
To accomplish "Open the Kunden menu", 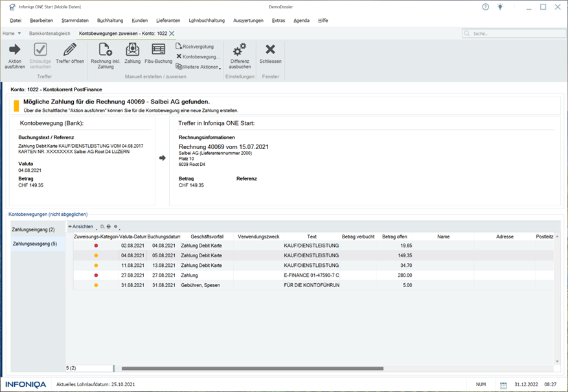I will (140, 21).
